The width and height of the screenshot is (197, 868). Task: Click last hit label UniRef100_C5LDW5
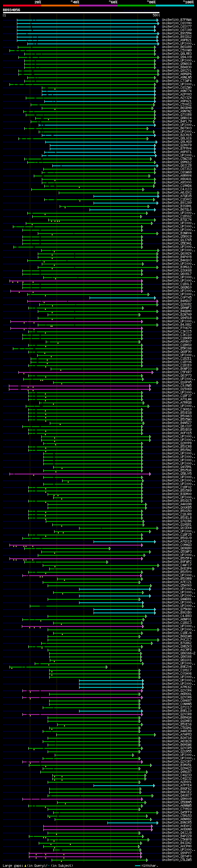[x=177, y=860]
